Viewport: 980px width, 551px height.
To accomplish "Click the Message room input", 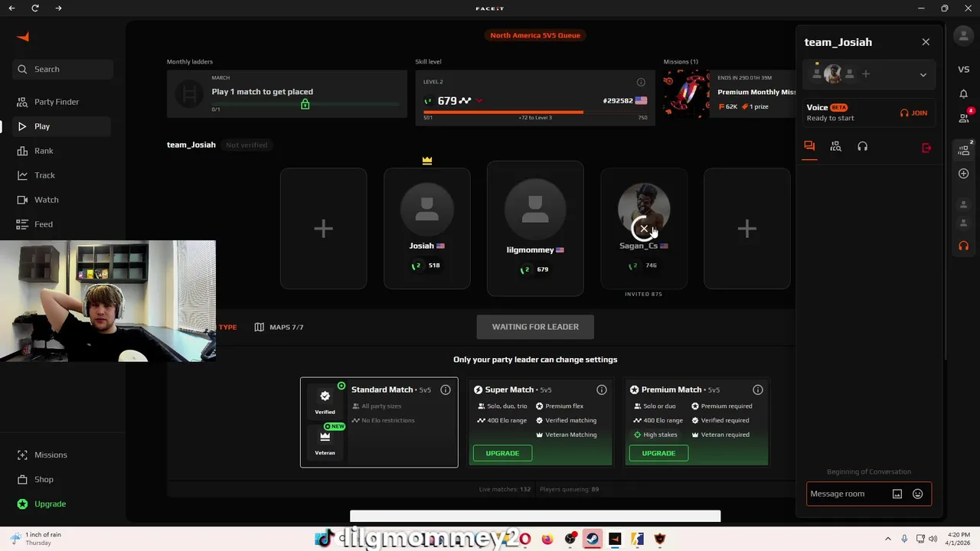I will pos(847,494).
